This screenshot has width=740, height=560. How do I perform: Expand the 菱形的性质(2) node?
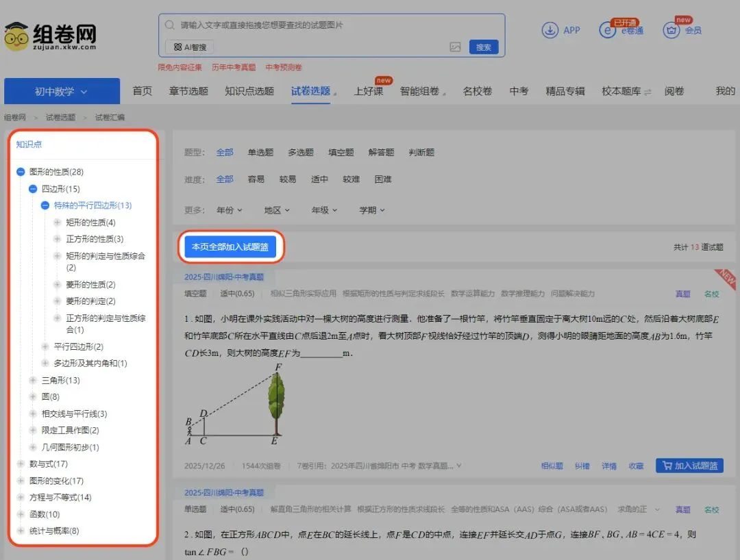57,285
